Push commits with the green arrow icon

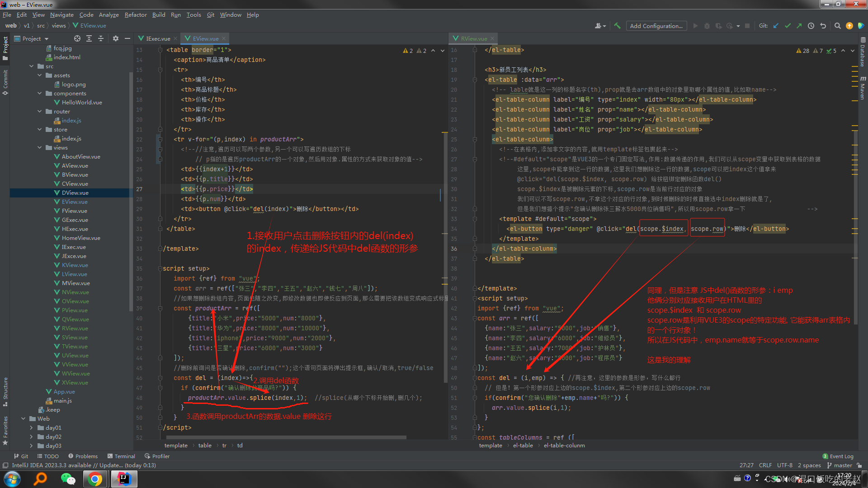pyautogui.click(x=799, y=26)
